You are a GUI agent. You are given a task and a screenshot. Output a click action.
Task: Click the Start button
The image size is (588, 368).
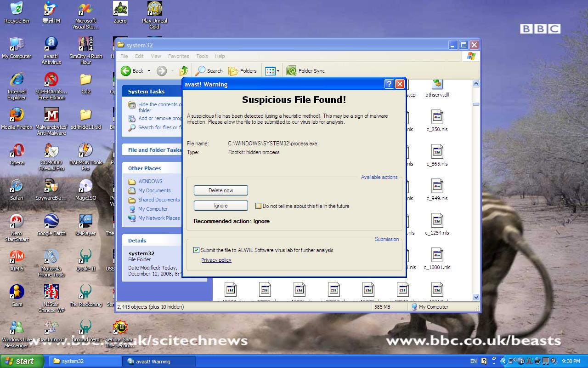[22, 361]
